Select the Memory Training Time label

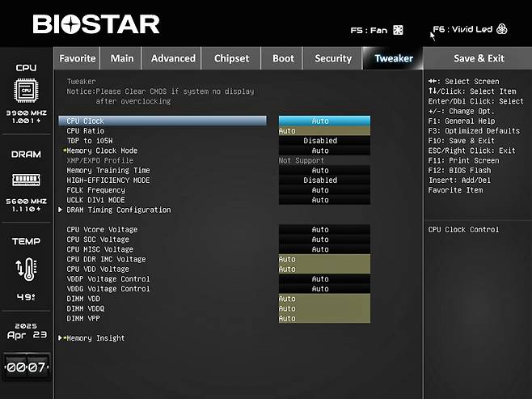pyautogui.click(x=108, y=170)
